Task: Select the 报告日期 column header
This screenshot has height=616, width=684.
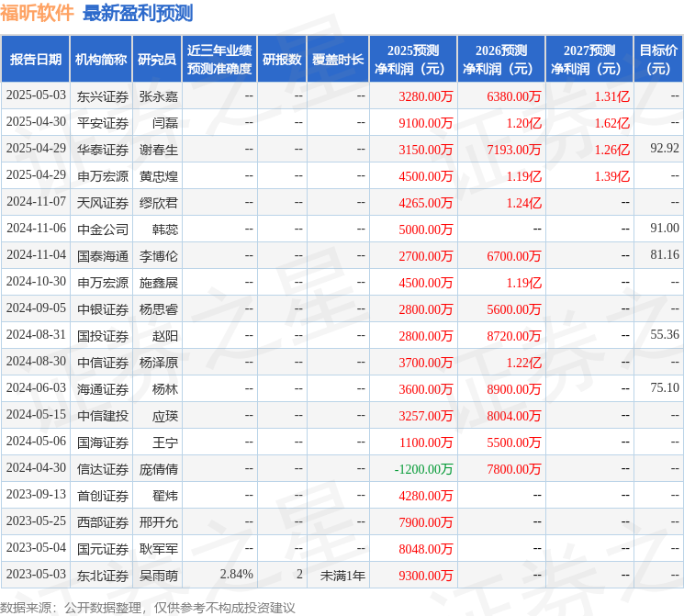Action: pos(35,60)
